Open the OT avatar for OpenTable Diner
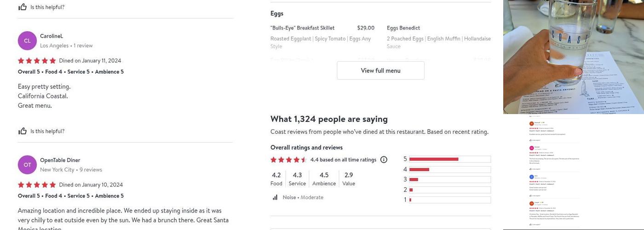Screen dimensions: 644x230 point(27,165)
